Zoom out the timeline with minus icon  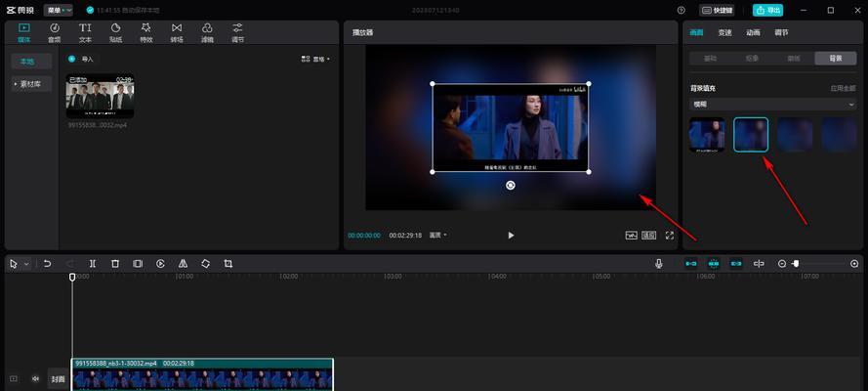pos(782,264)
